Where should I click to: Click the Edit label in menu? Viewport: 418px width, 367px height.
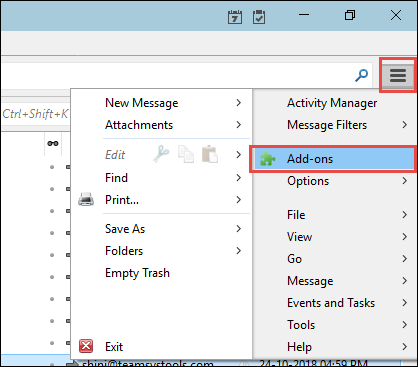tap(115, 155)
